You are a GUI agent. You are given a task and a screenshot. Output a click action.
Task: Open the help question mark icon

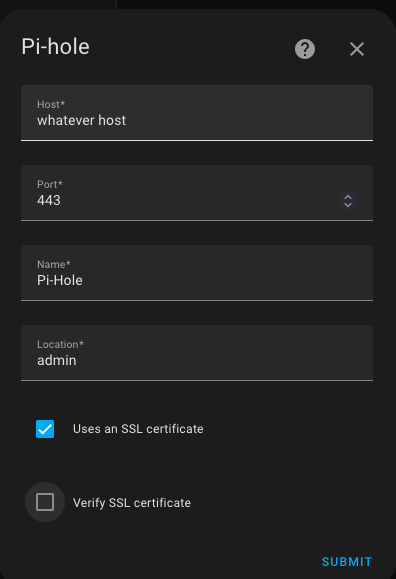305,49
